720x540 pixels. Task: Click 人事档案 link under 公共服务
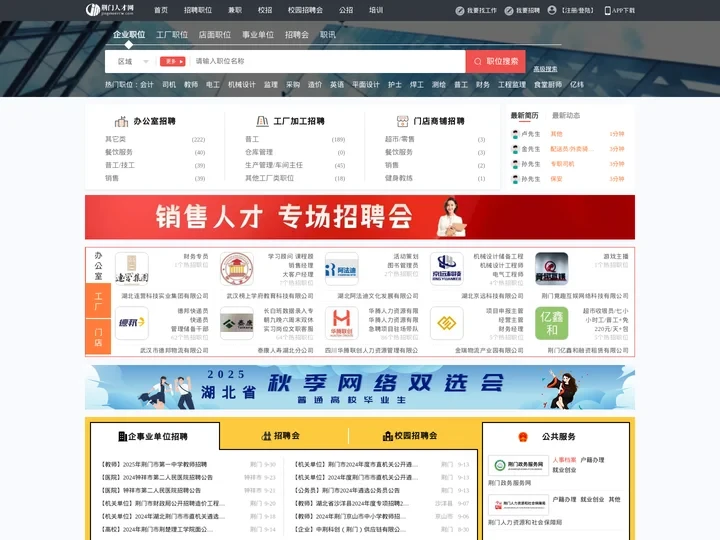point(564,460)
